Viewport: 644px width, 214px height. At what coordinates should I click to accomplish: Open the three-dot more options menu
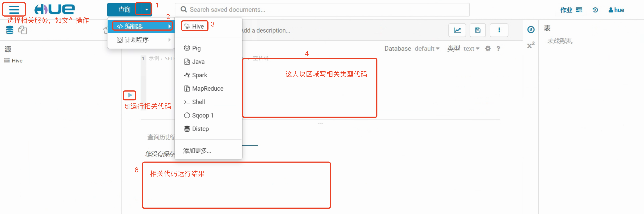[499, 30]
